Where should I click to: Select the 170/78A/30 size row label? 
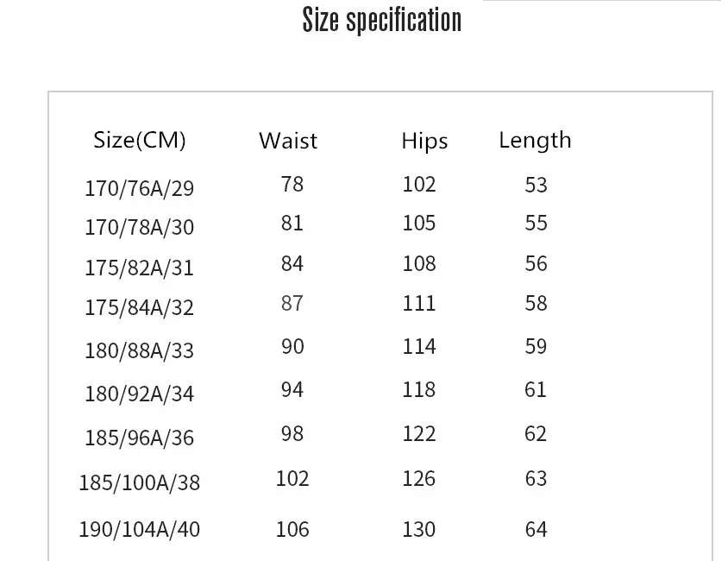click(139, 228)
